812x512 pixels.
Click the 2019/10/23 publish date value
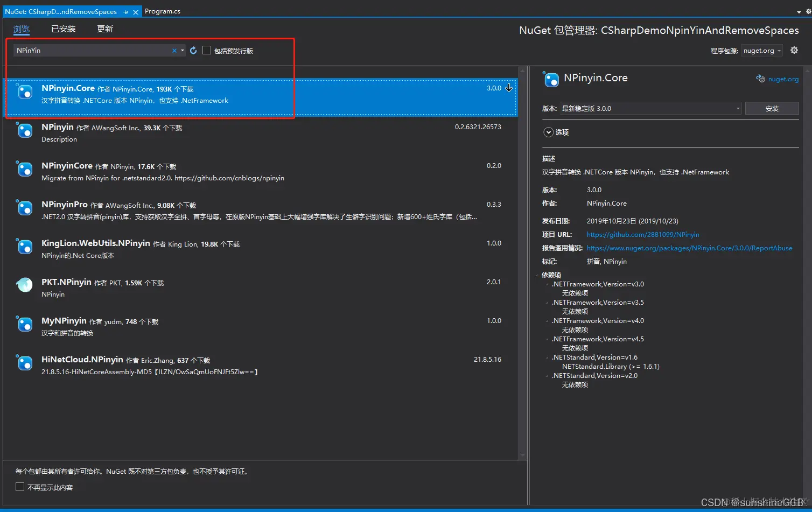click(633, 221)
